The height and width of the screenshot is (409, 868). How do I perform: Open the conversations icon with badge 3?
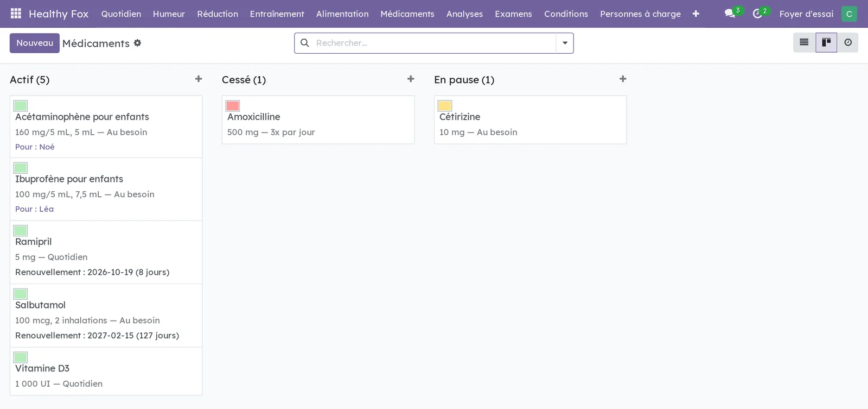[730, 14]
